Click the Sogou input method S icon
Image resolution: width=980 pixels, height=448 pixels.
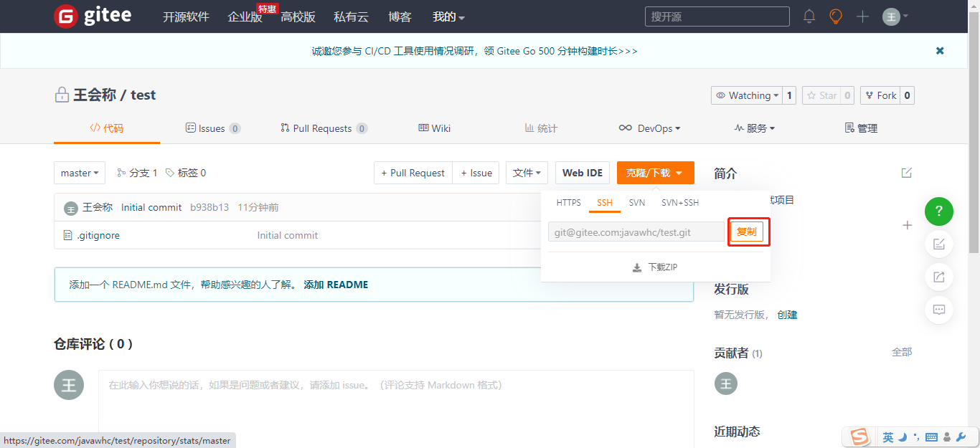859,437
